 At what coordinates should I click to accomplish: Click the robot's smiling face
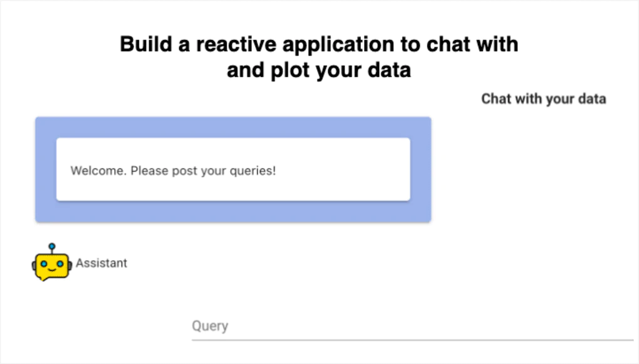pyautogui.click(x=52, y=269)
